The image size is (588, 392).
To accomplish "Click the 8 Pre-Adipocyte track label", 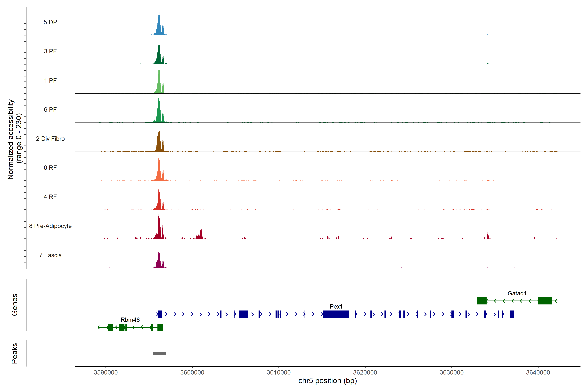I will click(50, 226).
